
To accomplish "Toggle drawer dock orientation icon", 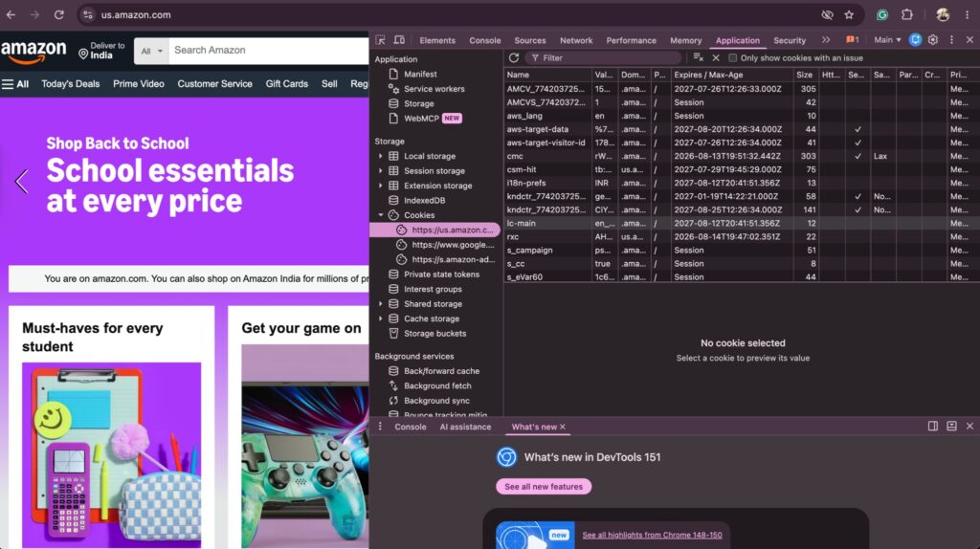I will click(x=932, y=426).
